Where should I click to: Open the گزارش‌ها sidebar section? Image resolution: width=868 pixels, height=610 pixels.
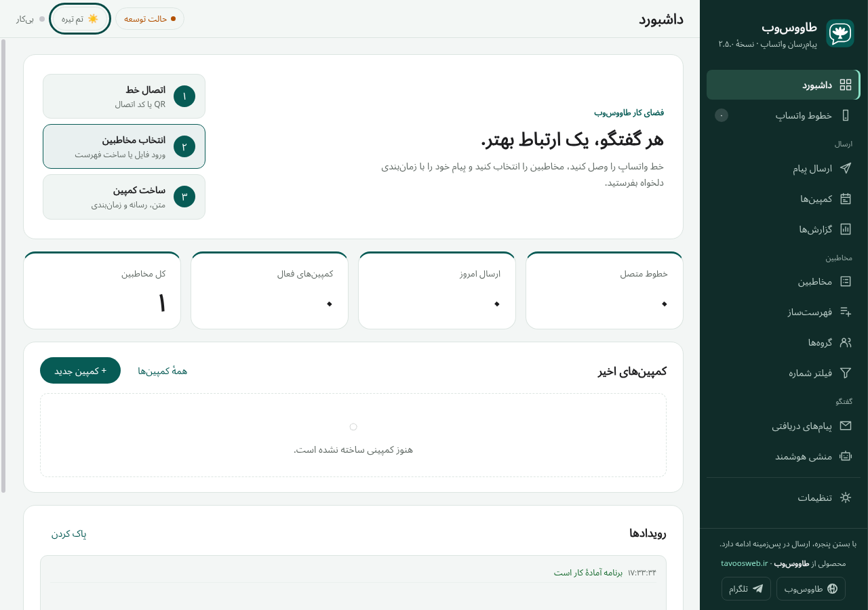click(783, 229)
